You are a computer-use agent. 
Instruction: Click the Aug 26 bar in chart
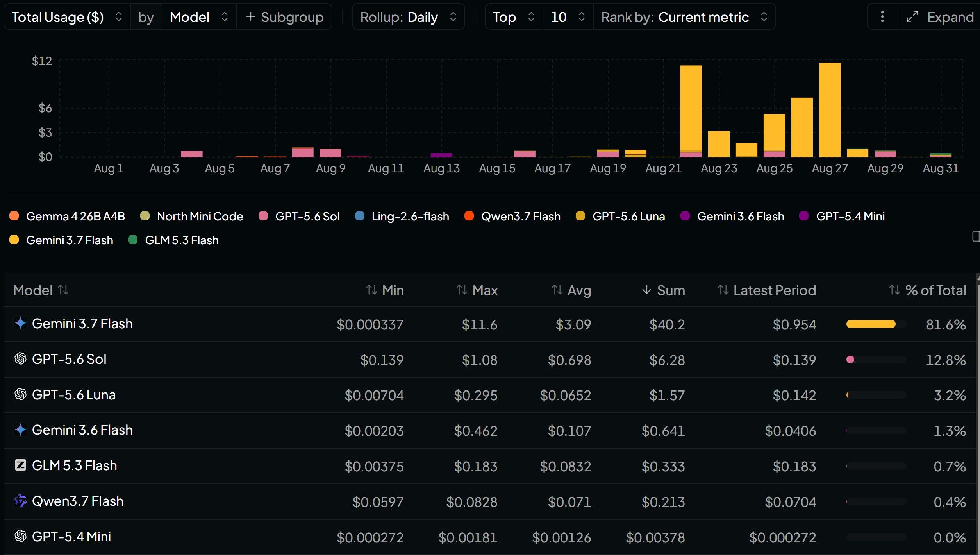coord(802,127)
